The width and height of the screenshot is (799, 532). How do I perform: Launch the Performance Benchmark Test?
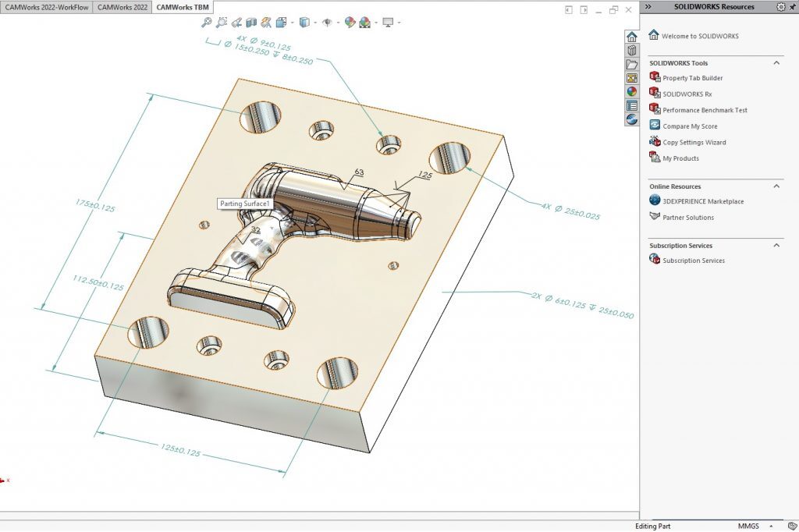[x=705, y=109]
